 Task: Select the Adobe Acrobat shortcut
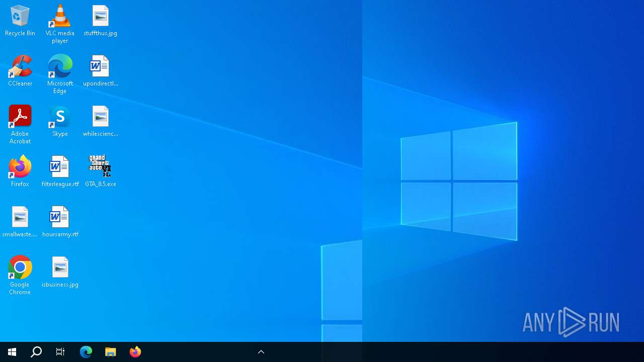click(20, 125)
